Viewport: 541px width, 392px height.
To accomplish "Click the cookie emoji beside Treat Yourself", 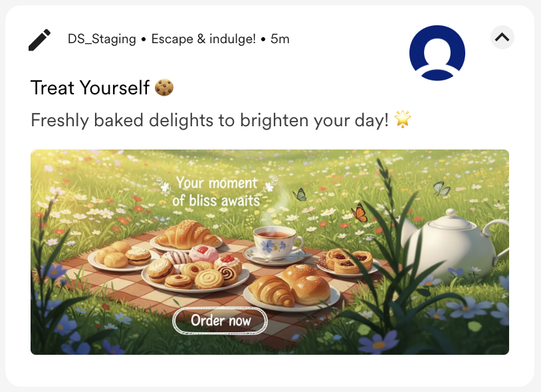I will point(164,87).
